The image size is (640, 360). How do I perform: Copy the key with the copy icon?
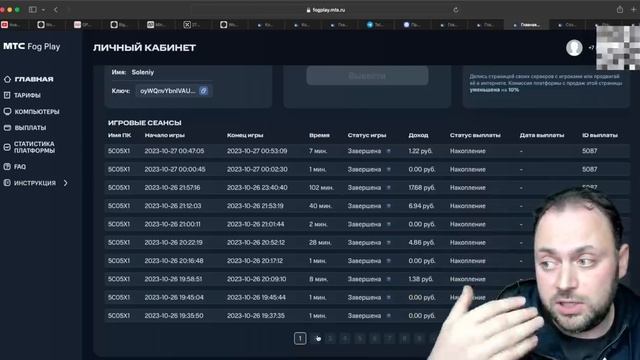tap(203, 91)
